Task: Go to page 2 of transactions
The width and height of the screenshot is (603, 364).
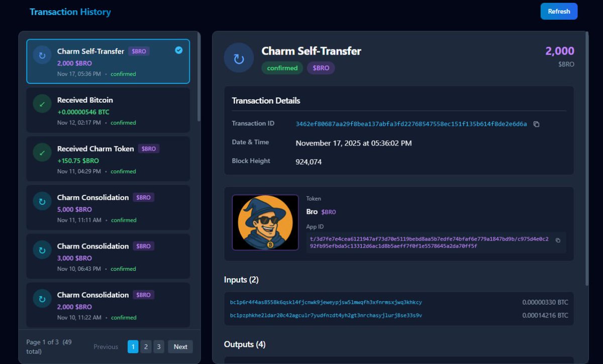Action: 146,346
